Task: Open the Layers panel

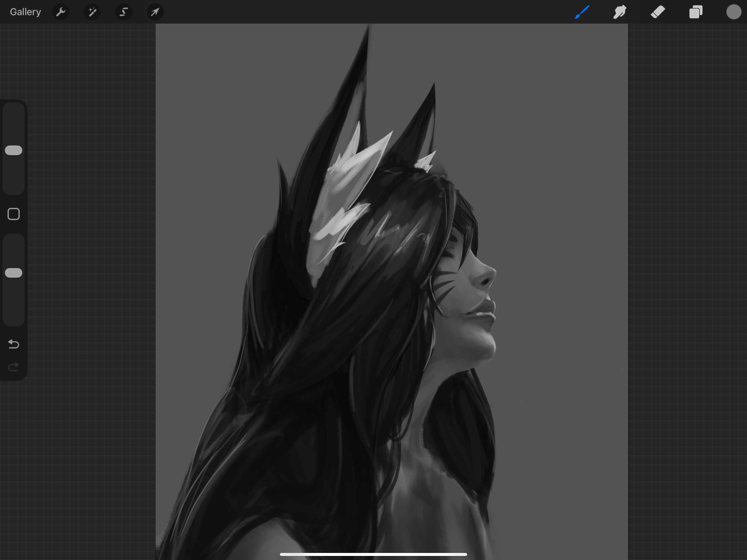Action: pyautogui.click(x=696, y=12)
